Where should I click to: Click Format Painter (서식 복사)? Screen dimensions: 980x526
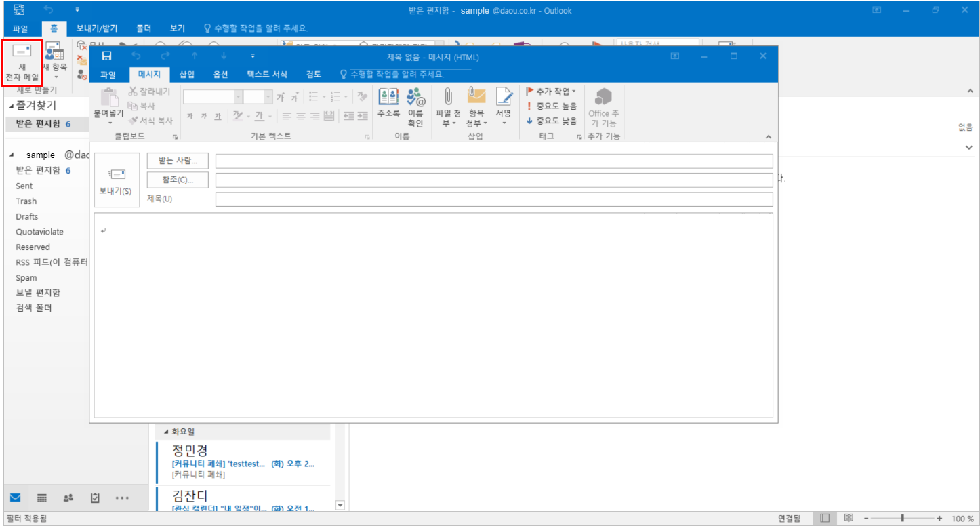[x=150, y=121]
